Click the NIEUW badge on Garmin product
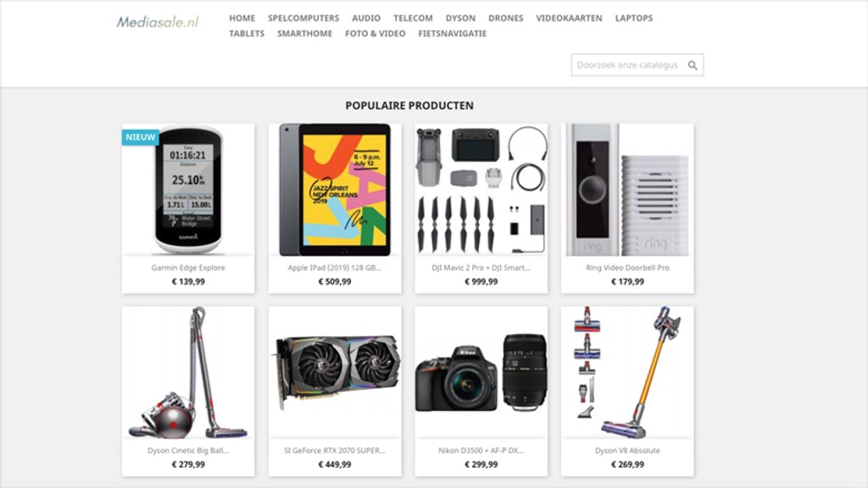The height and width of the screenshot is (488, 868). coord(140,137)
